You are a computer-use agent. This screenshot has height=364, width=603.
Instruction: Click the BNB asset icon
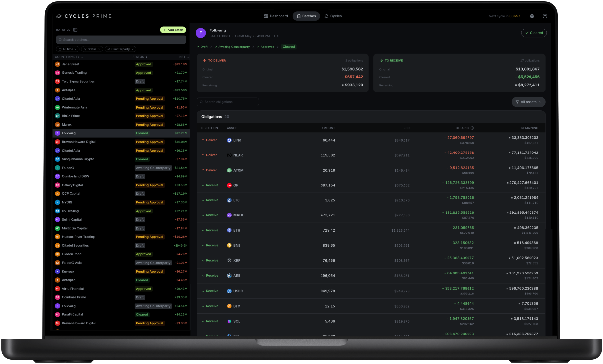click(x=229, y=245)
